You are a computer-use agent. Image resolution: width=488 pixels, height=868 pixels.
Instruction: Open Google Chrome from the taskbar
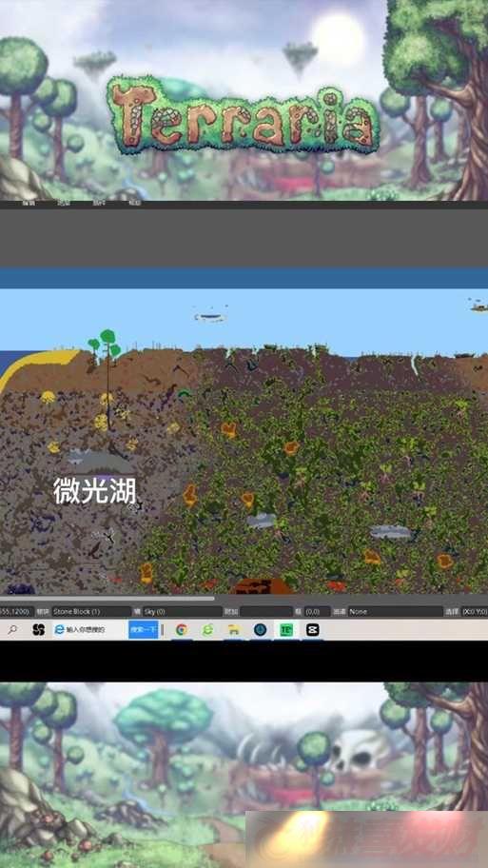coord(182,629)
